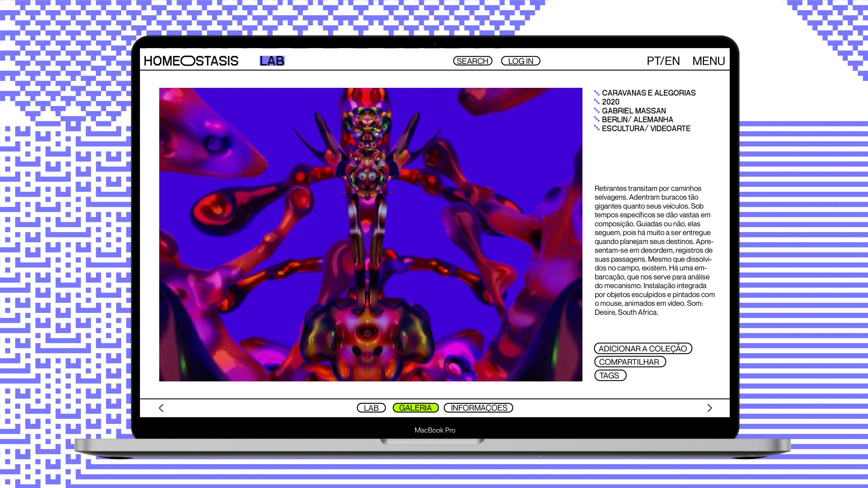
Task: Click the bullet icon beside Escultura/ Videoarte
Action: 597,128
